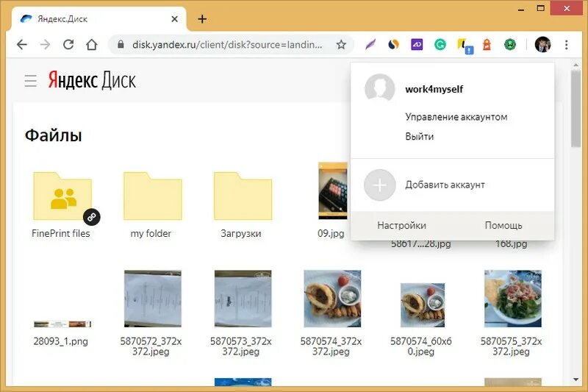The image size is (588, 392).
Task: Click the 28093_1.png file name
Action: point(61,341)
